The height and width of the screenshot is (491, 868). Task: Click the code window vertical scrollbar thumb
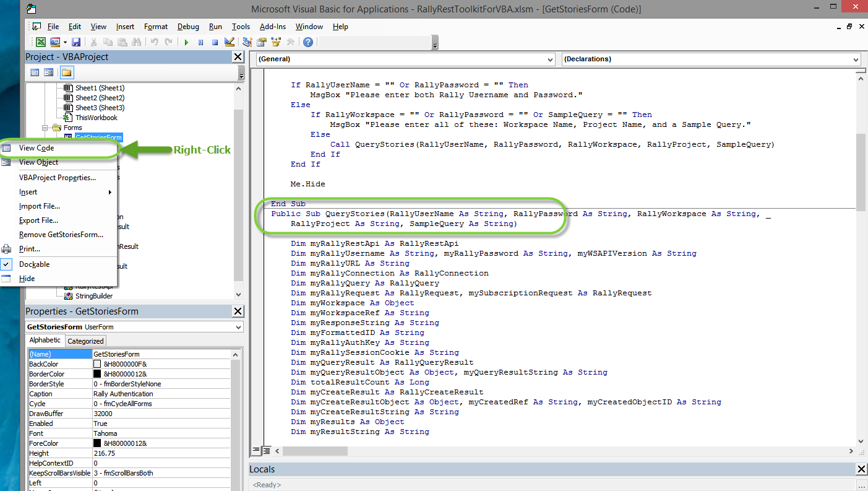861,172
